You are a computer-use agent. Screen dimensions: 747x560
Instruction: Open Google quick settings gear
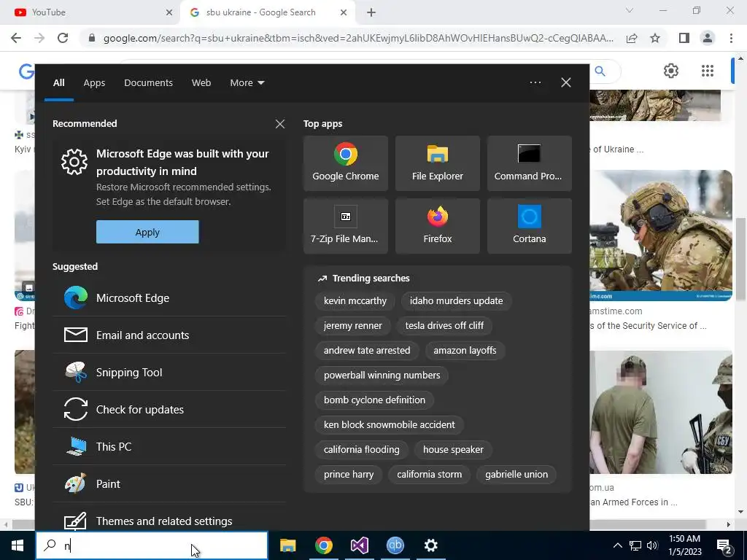point(671,71)
